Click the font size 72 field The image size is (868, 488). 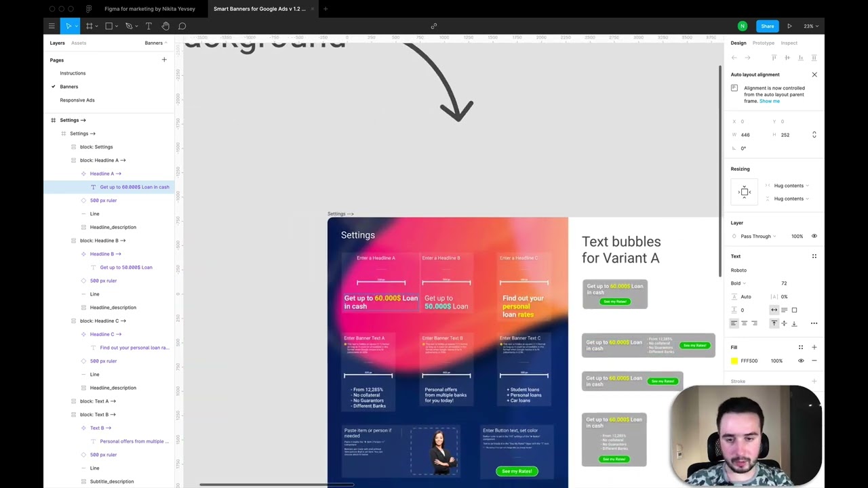point(784,283)
